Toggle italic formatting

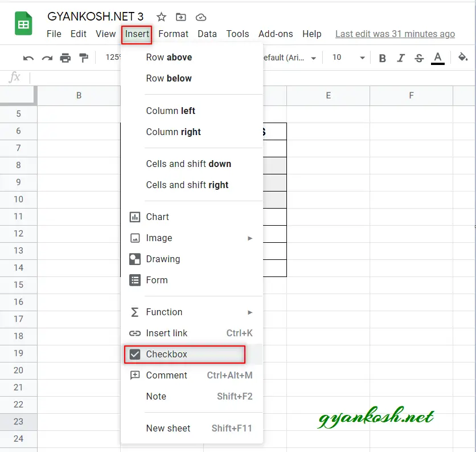[401, 58]
